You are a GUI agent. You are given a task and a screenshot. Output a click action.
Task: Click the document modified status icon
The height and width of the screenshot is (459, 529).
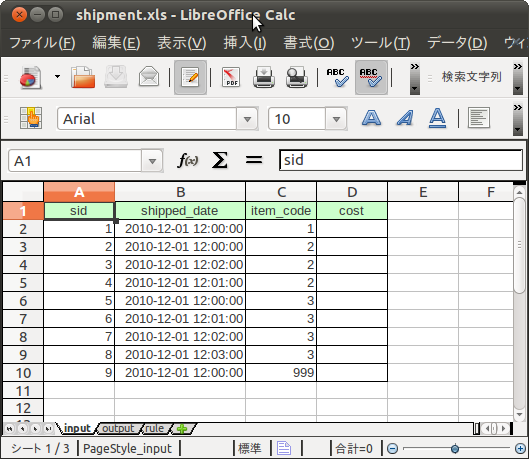pos(284,448)
